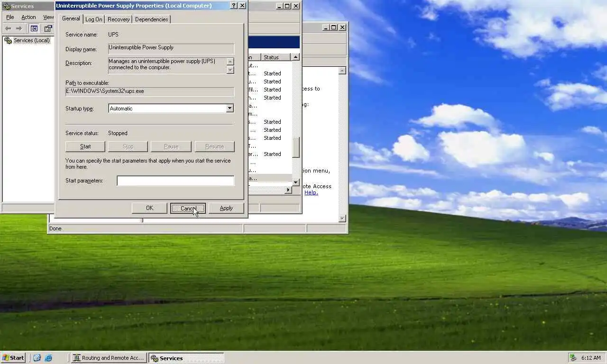Click inside the Start parameters field
This screenshot has height=364, width=607.
pyautogui.click(x=175, y=181)
